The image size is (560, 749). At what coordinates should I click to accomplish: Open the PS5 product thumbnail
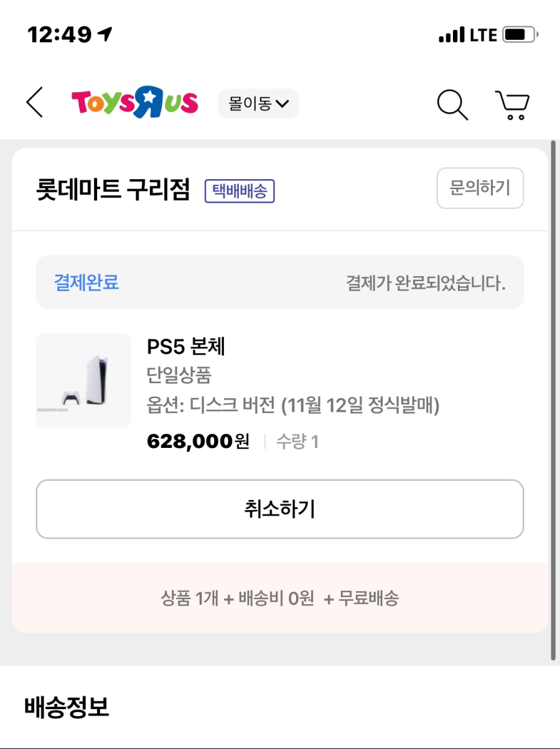point(83,381)
